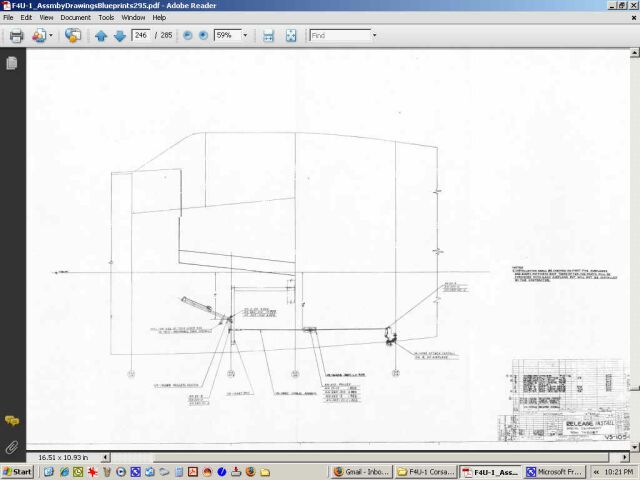Click the page number field showing 246
This screenshot has height=480, width=640.
(141, 36)
